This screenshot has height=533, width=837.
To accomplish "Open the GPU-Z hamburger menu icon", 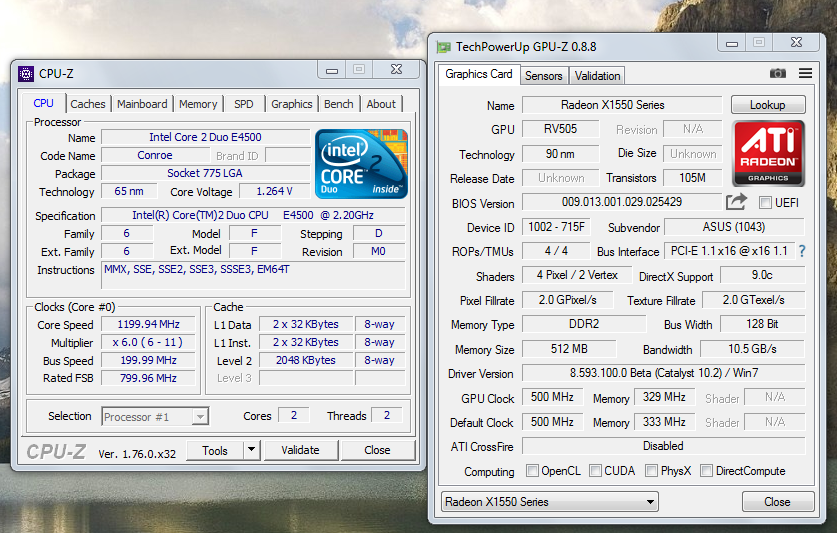I will point(805,74).
